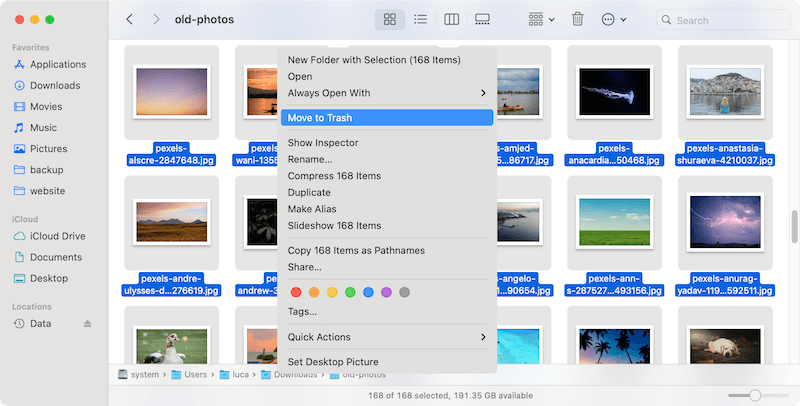The height and width of the screenshot is (406, 800).
Task: Switch to icon grid view
Action: click(390, 19)
